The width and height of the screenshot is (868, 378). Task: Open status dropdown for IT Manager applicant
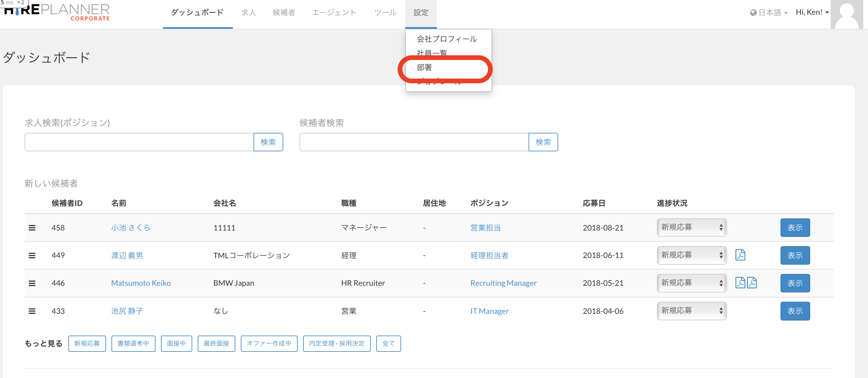coord(691,311)
